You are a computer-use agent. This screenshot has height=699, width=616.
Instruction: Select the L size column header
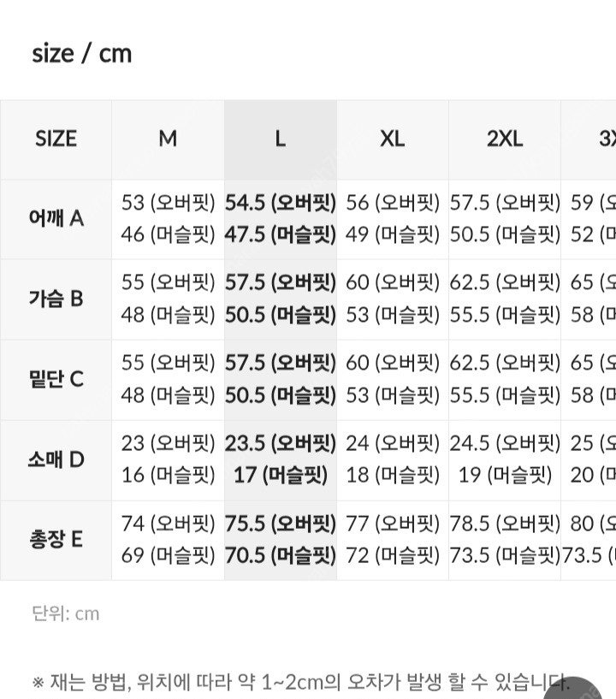coord(280,139)
